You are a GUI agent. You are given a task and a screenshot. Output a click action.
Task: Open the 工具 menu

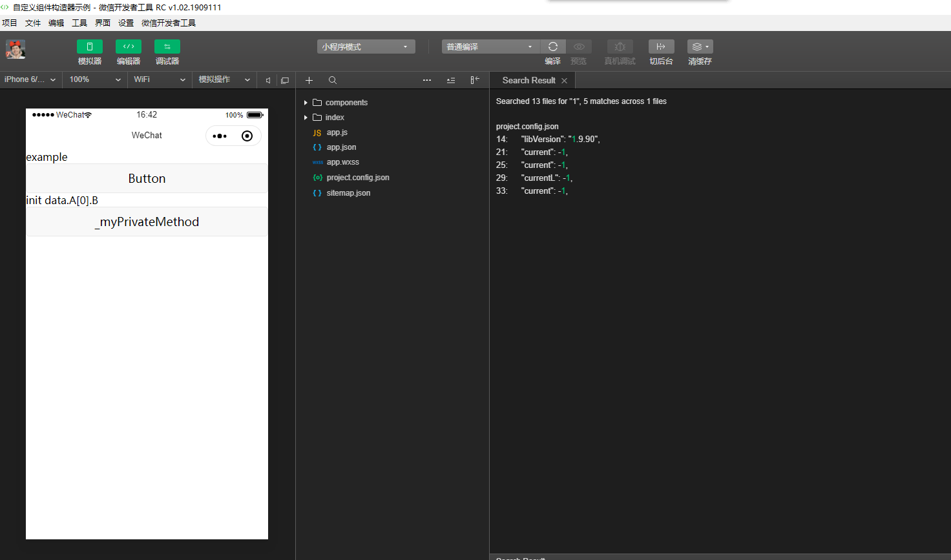(79, 23)
